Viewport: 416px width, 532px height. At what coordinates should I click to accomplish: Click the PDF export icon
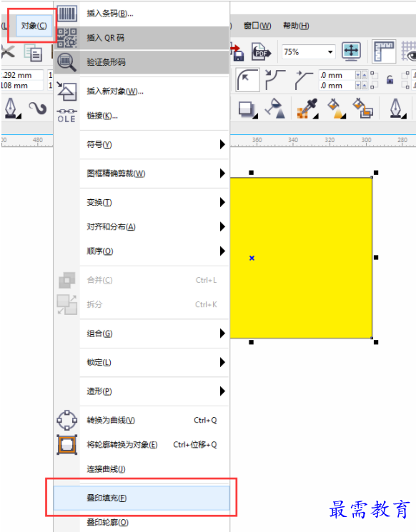[x=261, y=52]
